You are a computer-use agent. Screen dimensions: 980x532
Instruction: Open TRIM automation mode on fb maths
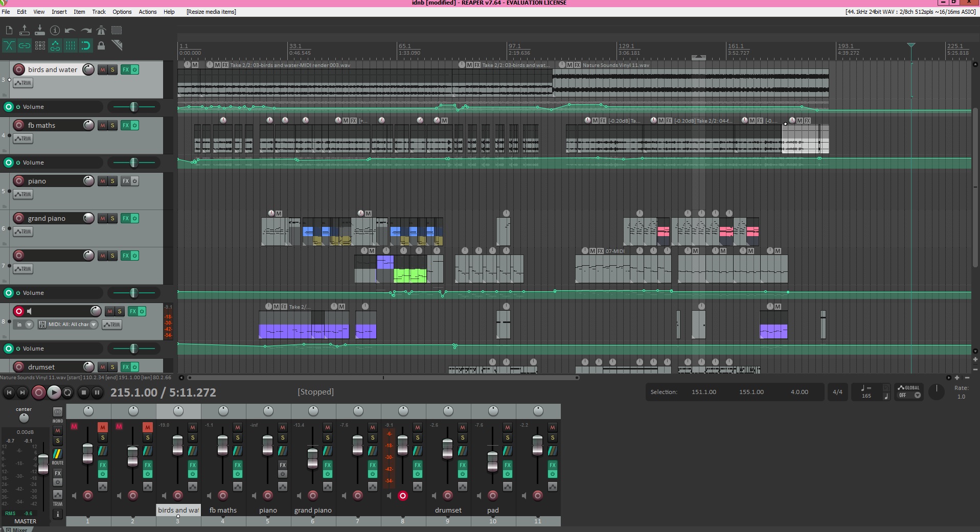pos(23,138)
